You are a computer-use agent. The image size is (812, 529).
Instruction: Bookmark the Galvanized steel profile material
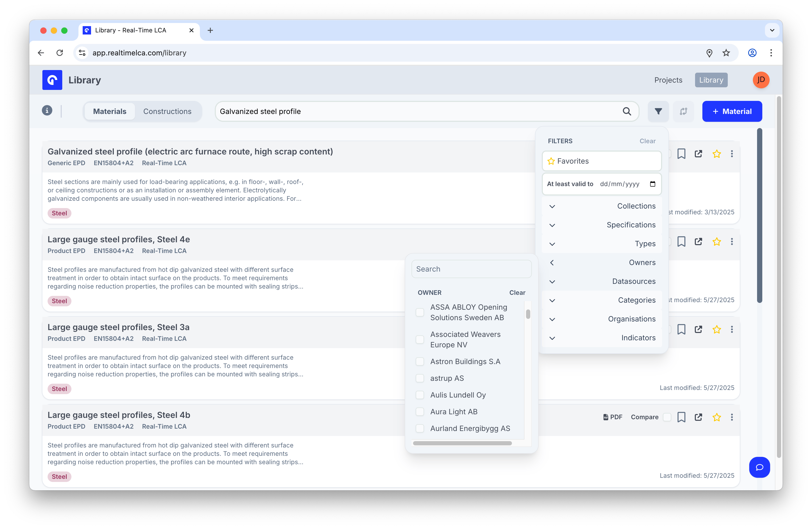click(681, 154)
